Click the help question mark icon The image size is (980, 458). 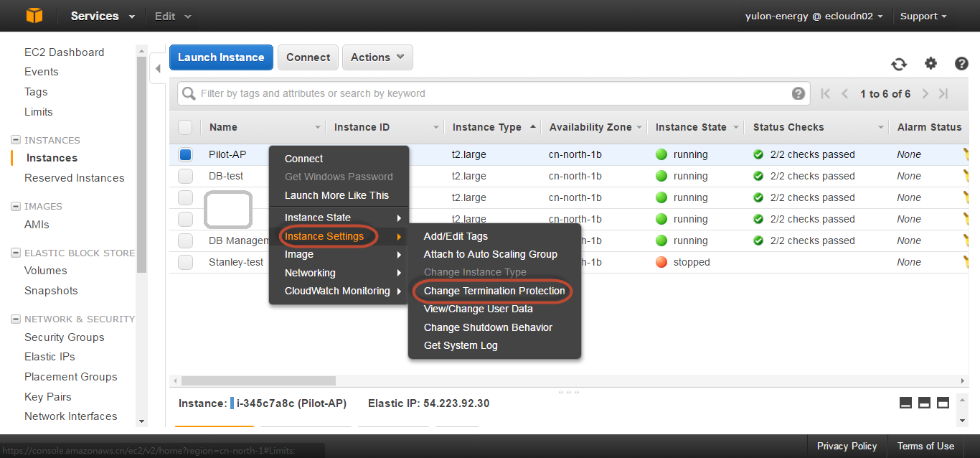click(961, 63)
